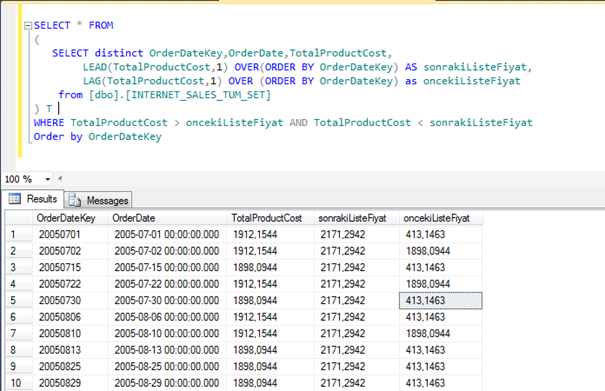Screen dimensions: 605x391
Task: Click oncekiListeFiyat 1898,0944 in row 2
Action: click(x=441, y=251)
